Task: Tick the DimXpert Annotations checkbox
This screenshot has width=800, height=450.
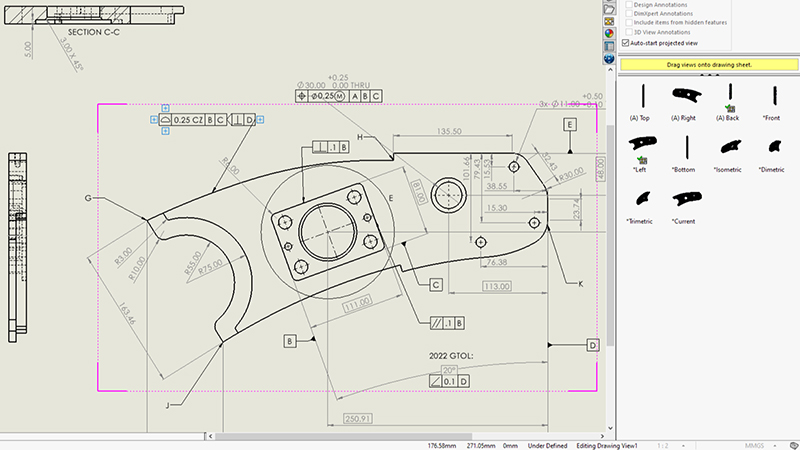Action: click(x=627, y=12)
